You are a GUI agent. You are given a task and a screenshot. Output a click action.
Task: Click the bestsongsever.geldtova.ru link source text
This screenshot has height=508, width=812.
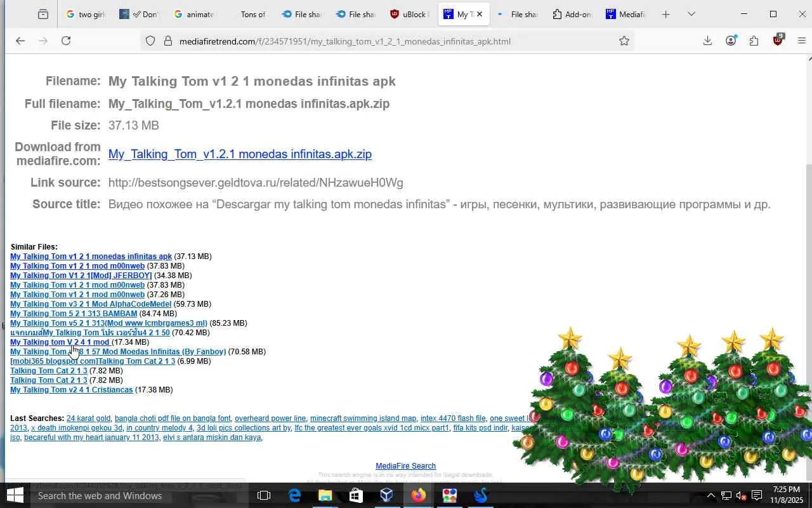tap(256, 183)
